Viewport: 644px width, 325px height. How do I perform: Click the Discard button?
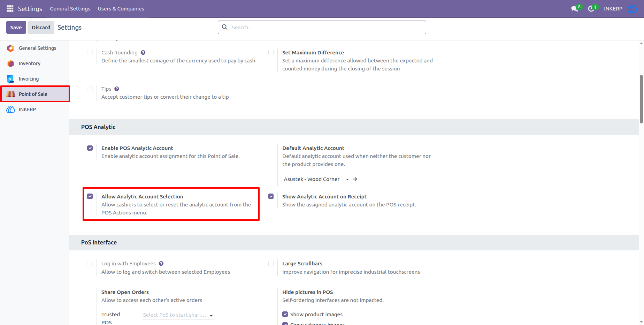(x=41, y=27)
